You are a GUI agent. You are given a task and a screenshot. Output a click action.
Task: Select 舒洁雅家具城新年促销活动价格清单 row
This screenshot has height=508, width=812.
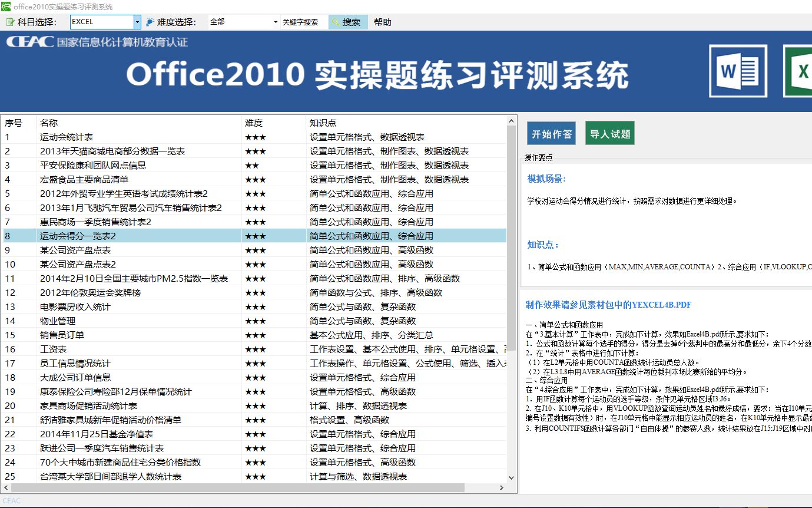click(x=254, y=420)
